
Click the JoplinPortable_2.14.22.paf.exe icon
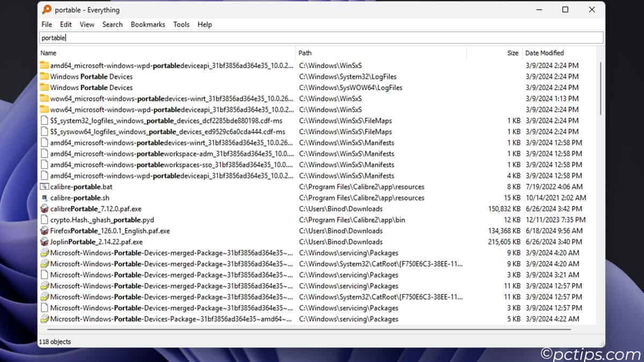pyautogui.click(x=45, y=242)
